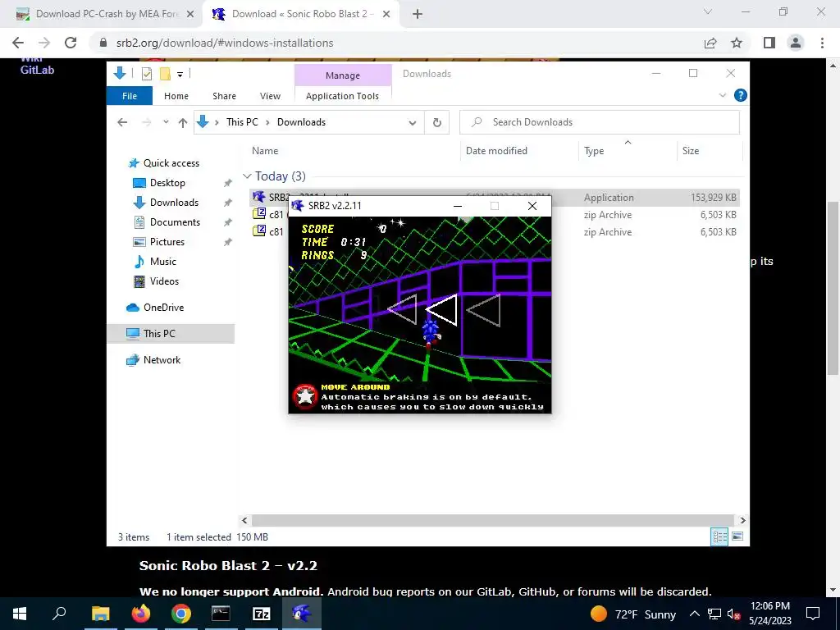Click the Manage contextual tab
The height and width of the screenshot is (630, 840).
tap(343, 75)
